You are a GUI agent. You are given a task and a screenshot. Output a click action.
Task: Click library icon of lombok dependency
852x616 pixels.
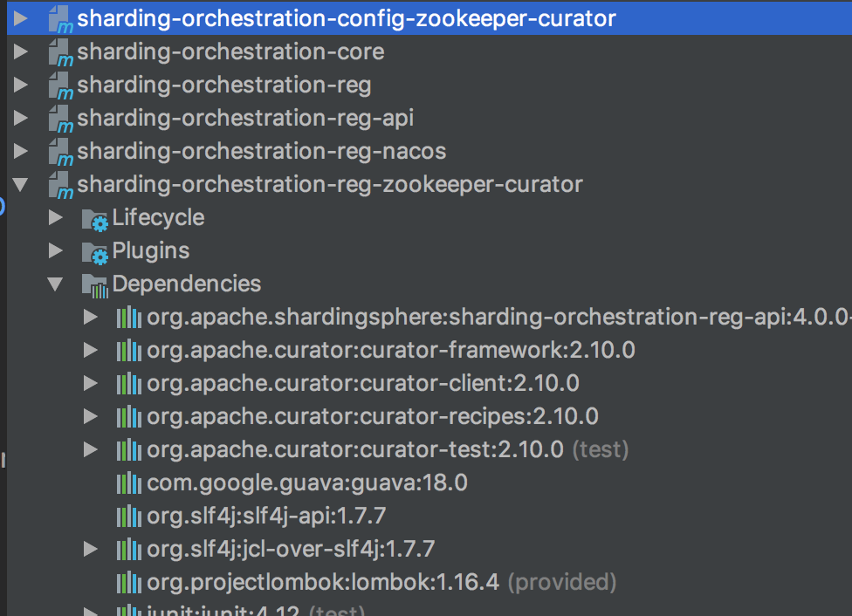pyautogui.click(x=129, y=582)
